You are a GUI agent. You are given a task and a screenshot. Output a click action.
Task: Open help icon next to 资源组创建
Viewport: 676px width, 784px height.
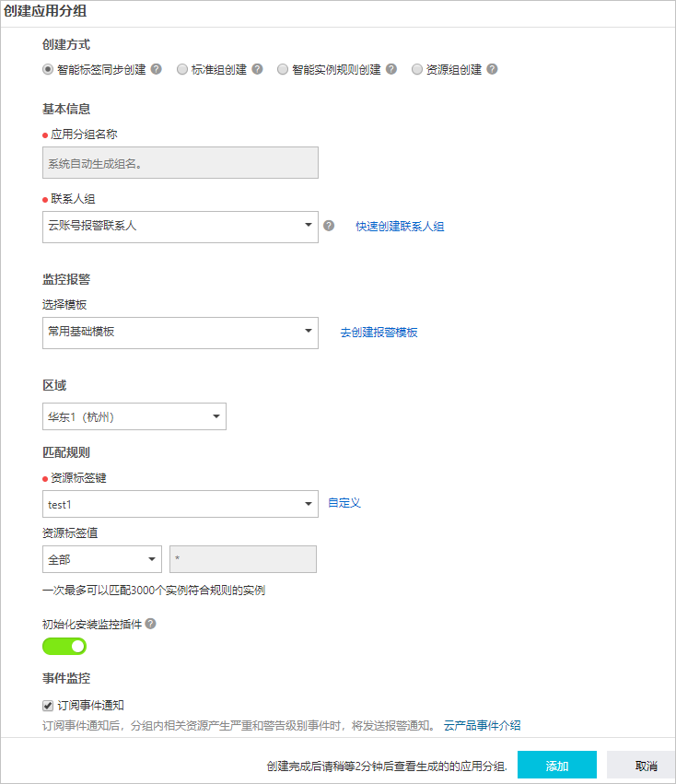pyautogui.click(x=493, y=69)
